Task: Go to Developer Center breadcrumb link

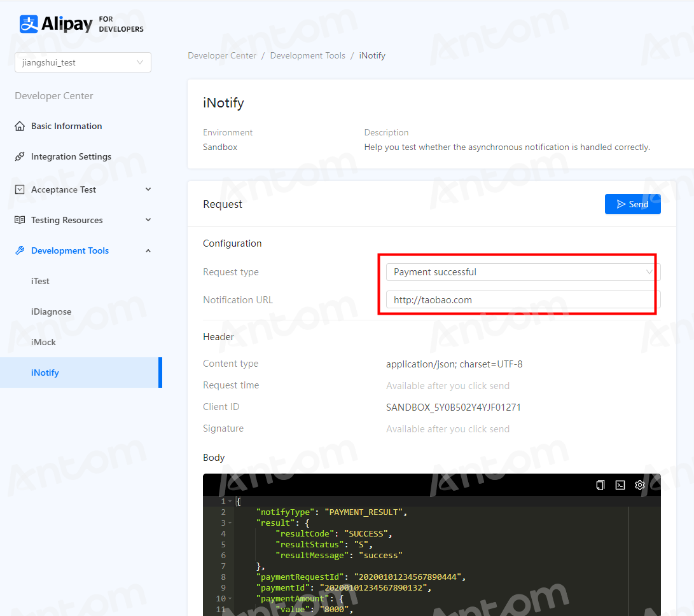Action: (x=222, y=56)
